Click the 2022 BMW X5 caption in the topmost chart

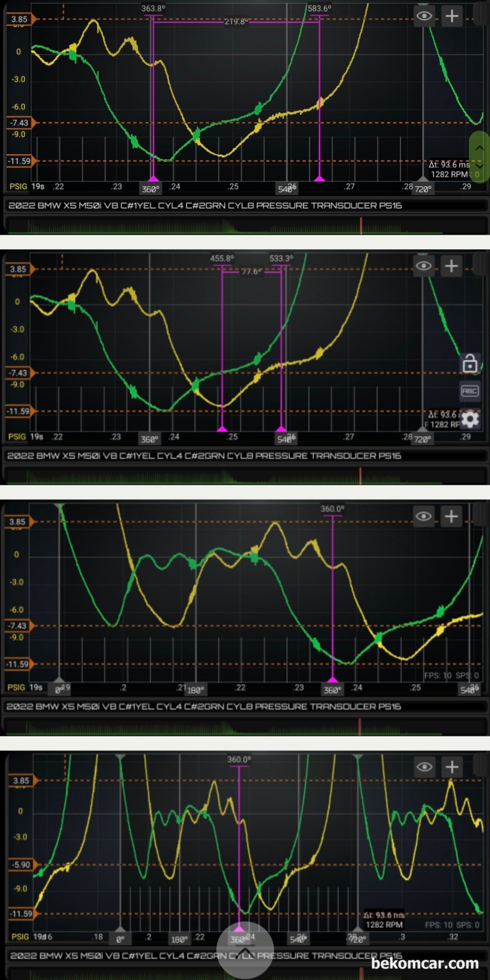coord(205,205)
